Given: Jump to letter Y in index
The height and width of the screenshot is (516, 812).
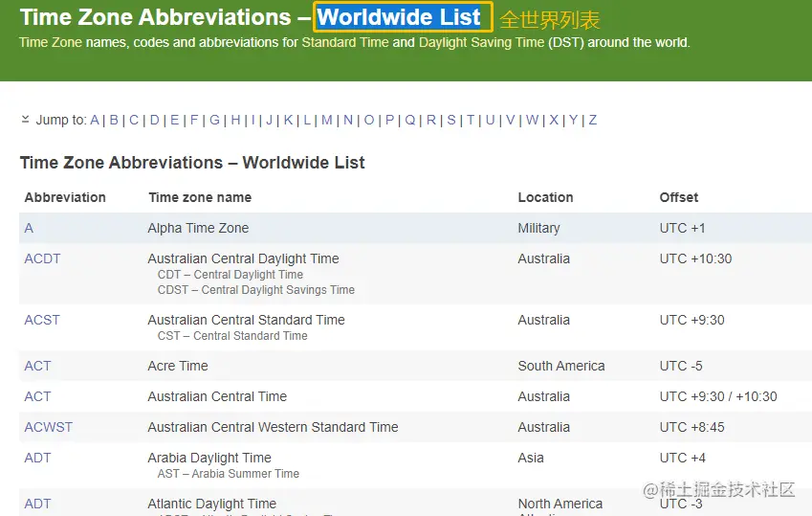Looking at the screenshot, I should click(x=573, y=121).
